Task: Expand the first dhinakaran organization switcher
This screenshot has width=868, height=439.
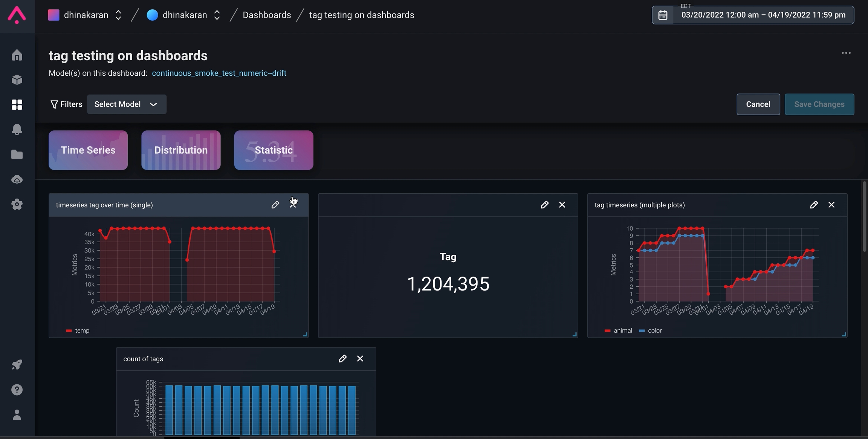Action: (118, 15)
